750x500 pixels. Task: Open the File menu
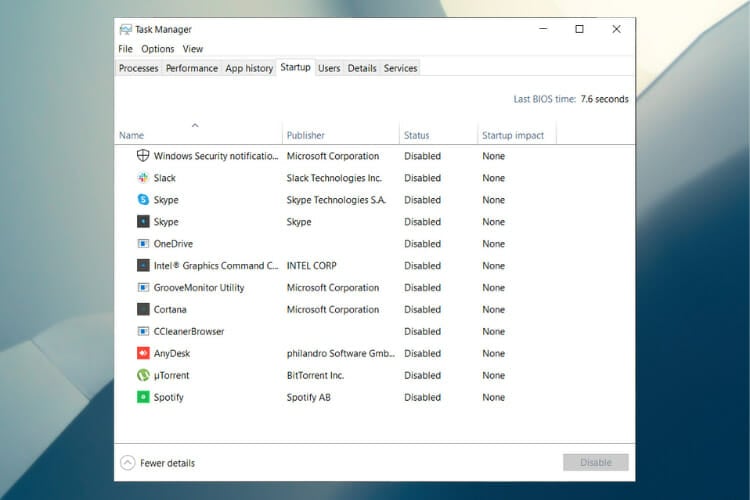coord(125,49)
